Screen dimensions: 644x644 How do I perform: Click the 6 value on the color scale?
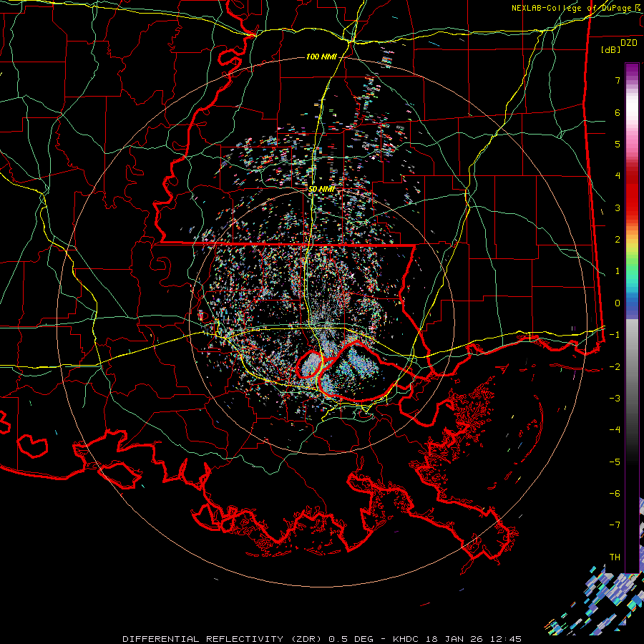618,112
